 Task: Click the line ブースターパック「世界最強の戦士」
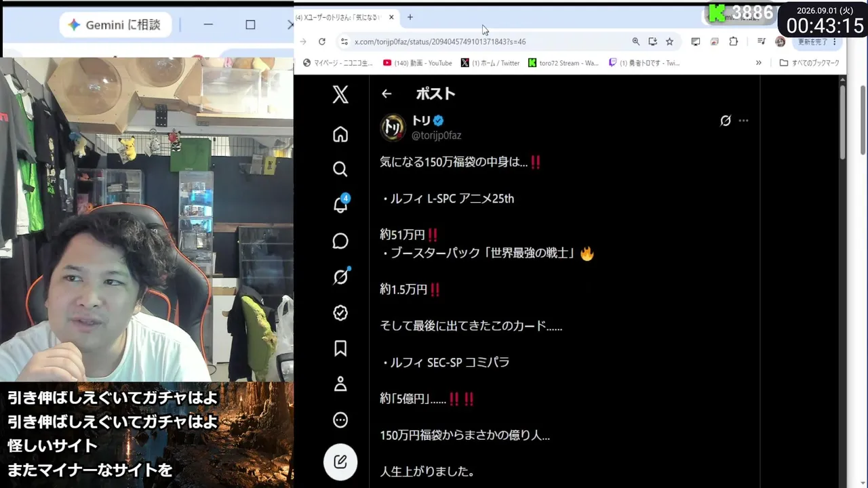point(487,253)
